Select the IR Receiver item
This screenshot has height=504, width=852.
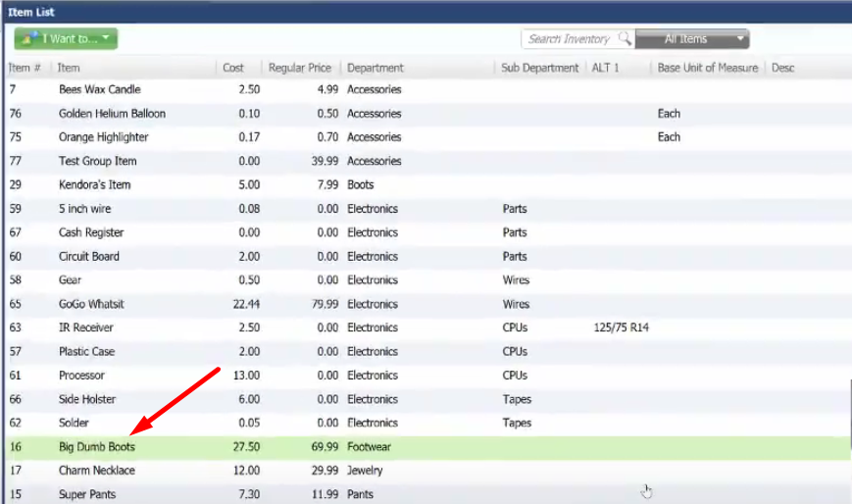point(86,328)
